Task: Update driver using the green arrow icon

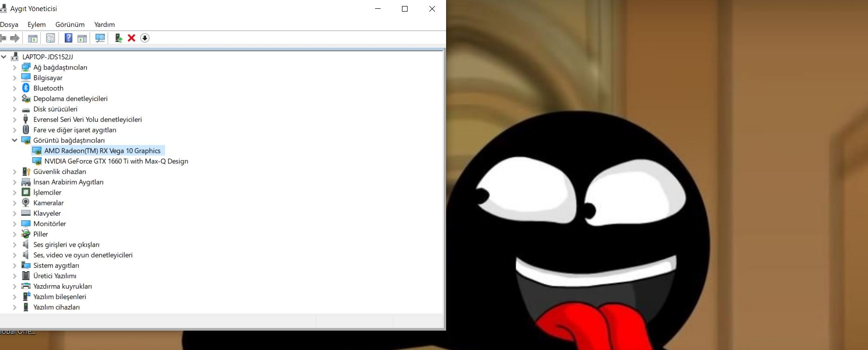Action: (118, 38)
